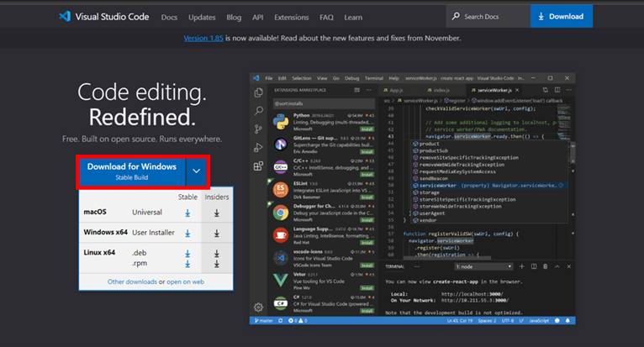Viewport: 644px width, 347px height.
Task: Open the Docs page
Action: pyautogui.click(x=169, y=18)
